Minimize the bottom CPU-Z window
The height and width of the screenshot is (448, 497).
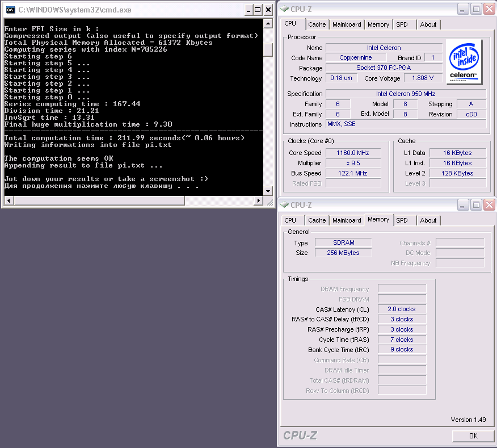[x=463, y=205]
